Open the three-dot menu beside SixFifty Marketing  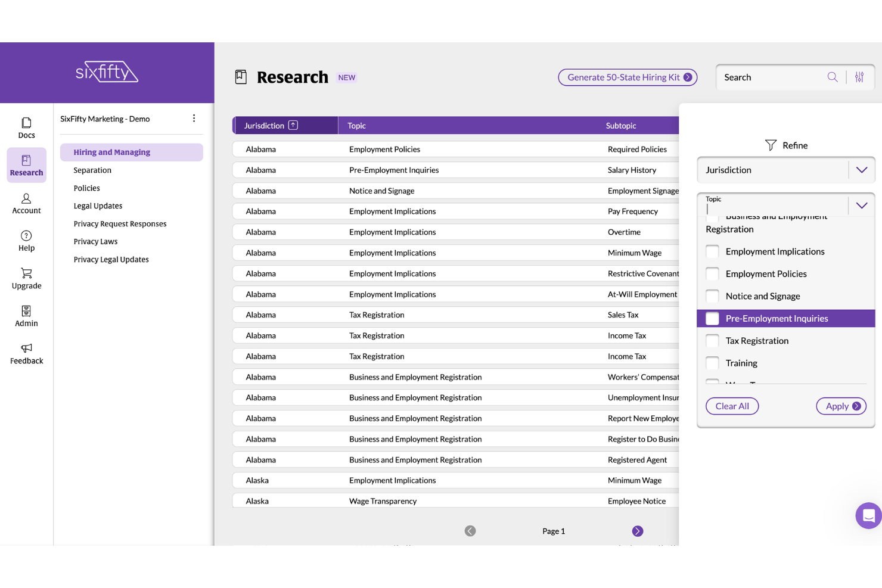pos(194,119)
